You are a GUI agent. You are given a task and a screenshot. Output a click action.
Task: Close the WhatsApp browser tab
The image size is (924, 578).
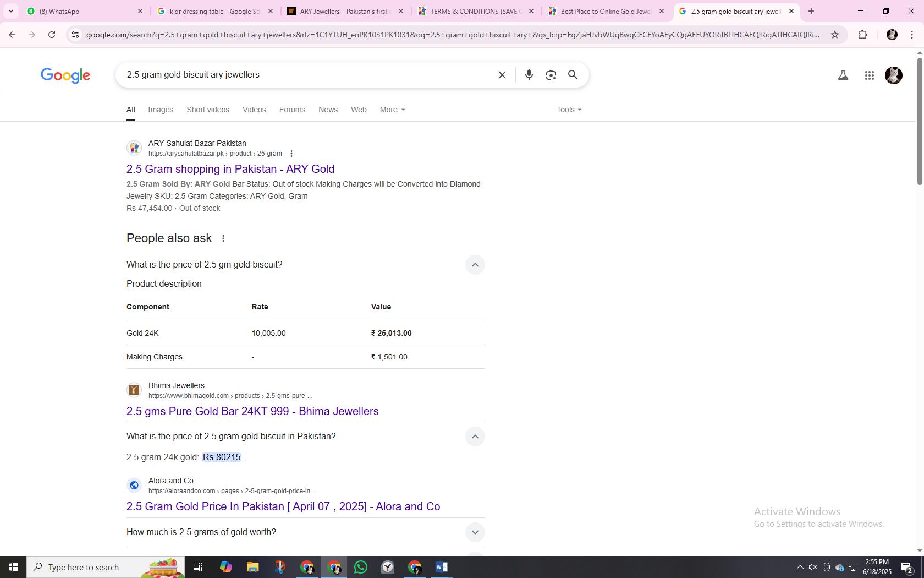click(x=140, y=11)
